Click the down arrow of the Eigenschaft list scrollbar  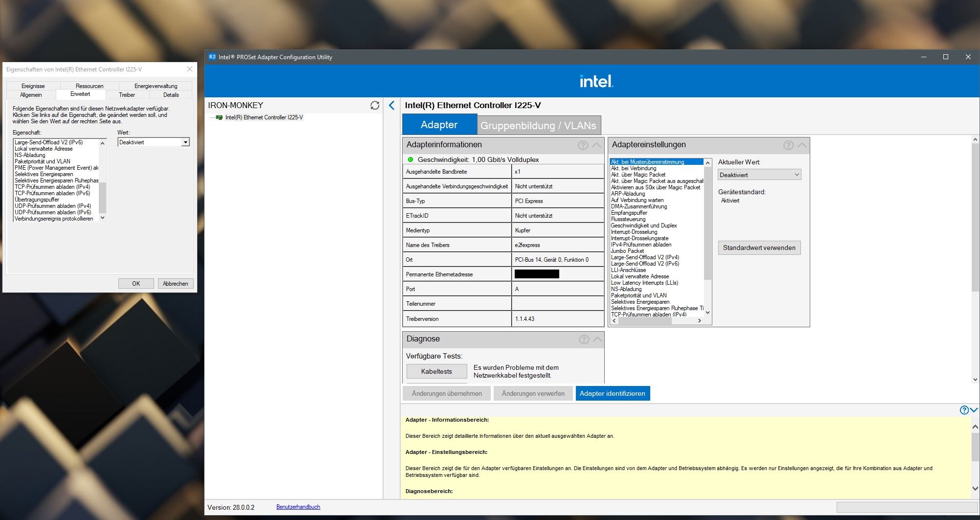pyautogui.click(x=103, y=218)
